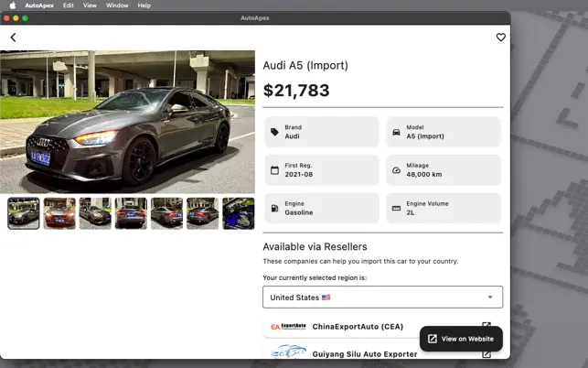The image size is (588, 368).
Task: Open the AutoApex app menu
Action: click(39, 5)
